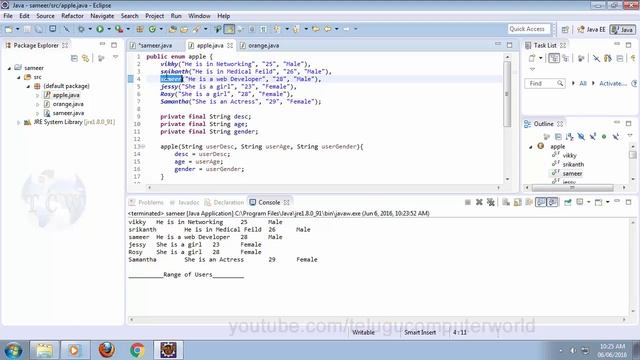
Task: Switch to the Problems tab
Action: 147,202
